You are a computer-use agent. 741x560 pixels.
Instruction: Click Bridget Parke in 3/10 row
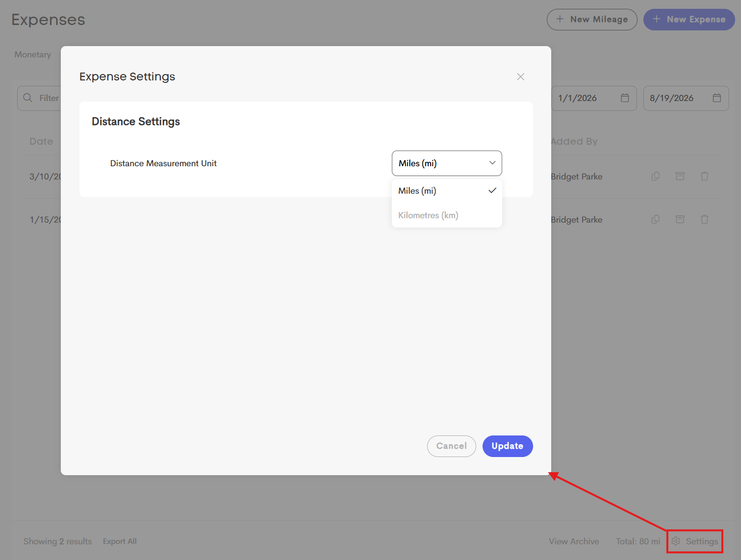point(577,177)
